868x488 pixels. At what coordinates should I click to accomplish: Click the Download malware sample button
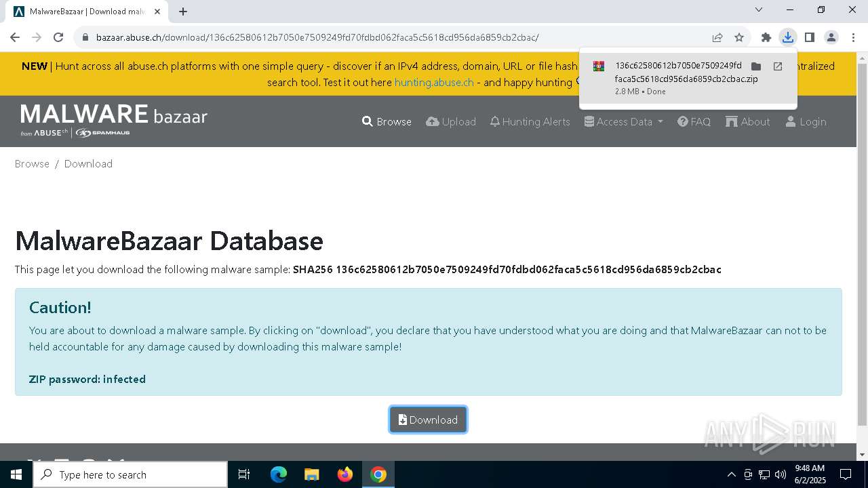(x=428, y=420)
